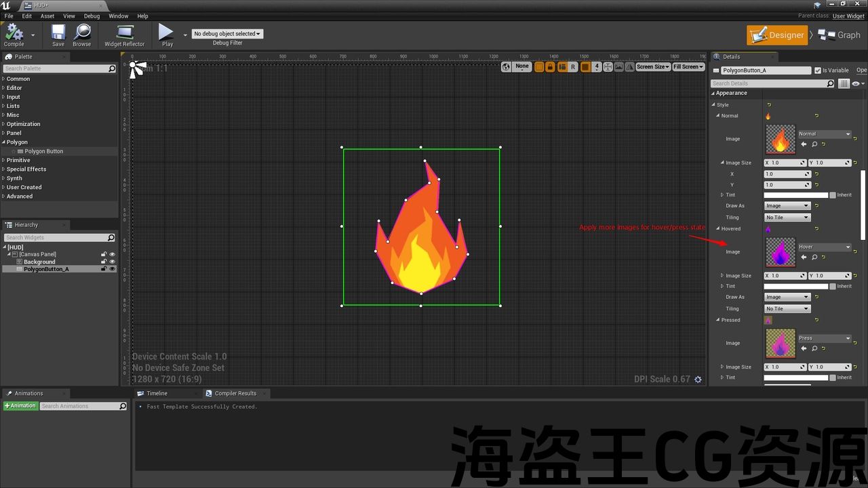The width and height of the screenshot is (868, 488).
Task: Click Browse in the toolbar
Action: (82, 33)
